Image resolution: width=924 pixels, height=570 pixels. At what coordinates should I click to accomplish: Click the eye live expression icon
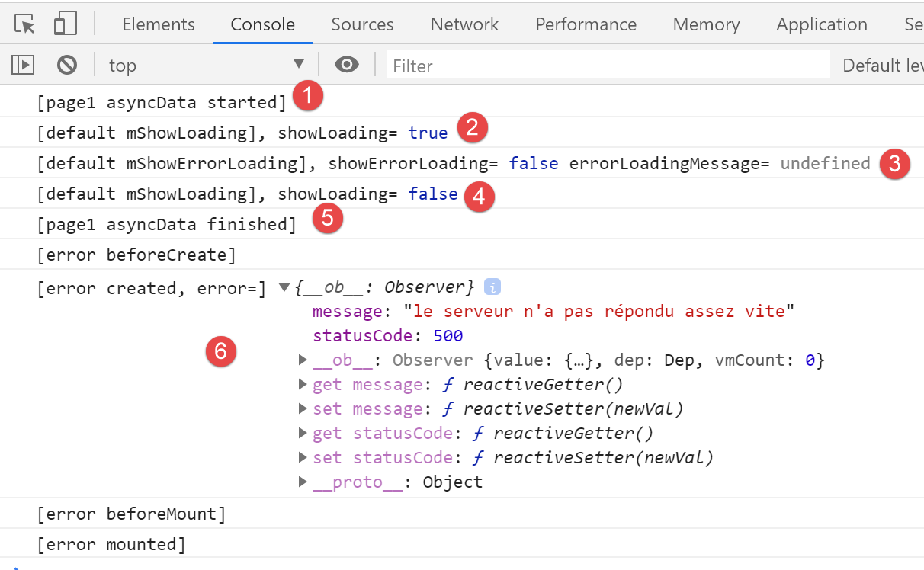click(x=347, y=66)
